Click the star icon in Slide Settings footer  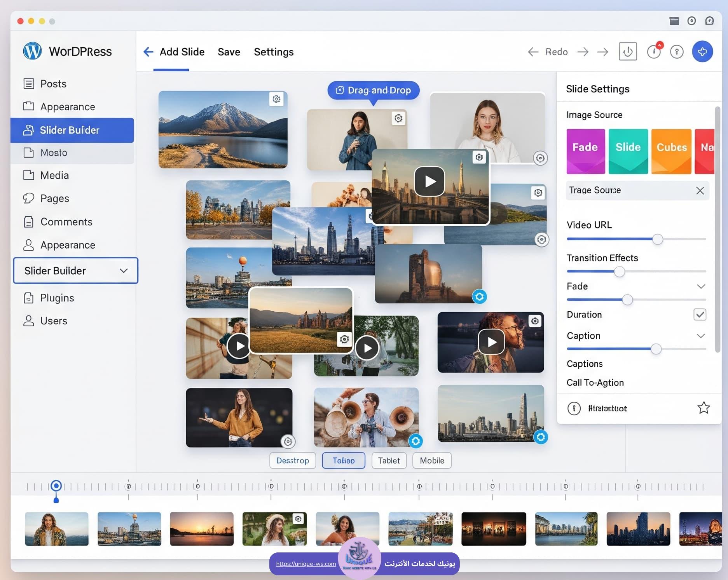tap(703, 408)
